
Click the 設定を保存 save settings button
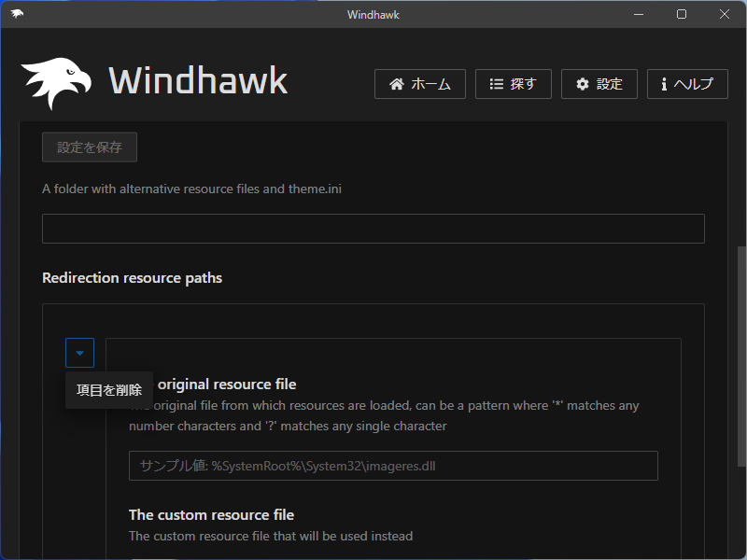click(90, 147)
